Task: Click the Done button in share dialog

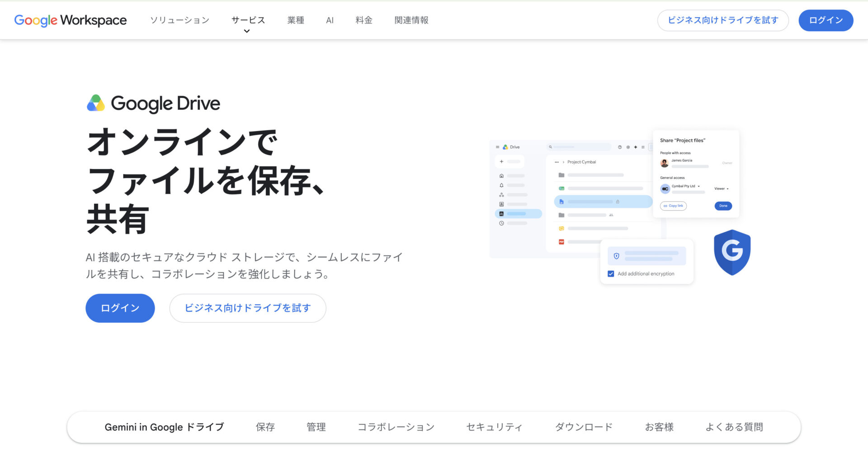Action: point(723,206)
